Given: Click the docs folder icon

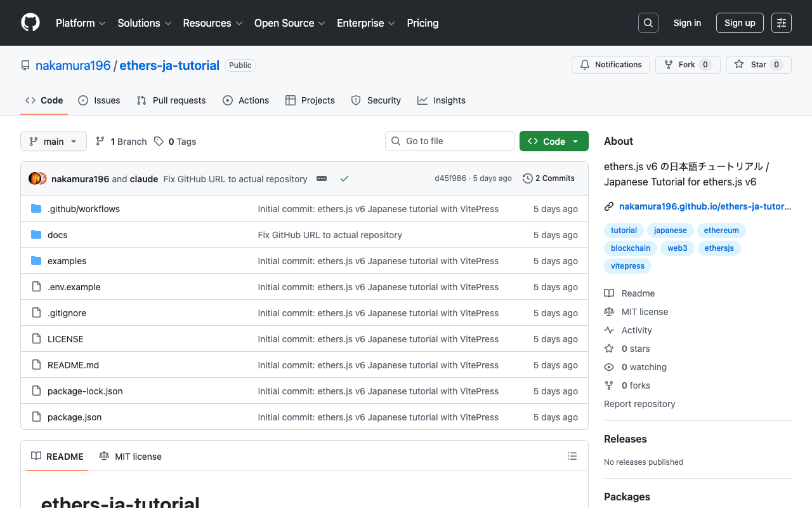Looking at the screenshot, I should click(36, 234).
